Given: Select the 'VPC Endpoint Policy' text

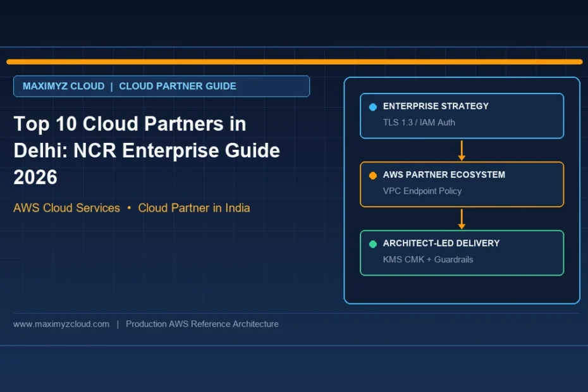Looking at the screenshot, I should click(x=422, y=191).
